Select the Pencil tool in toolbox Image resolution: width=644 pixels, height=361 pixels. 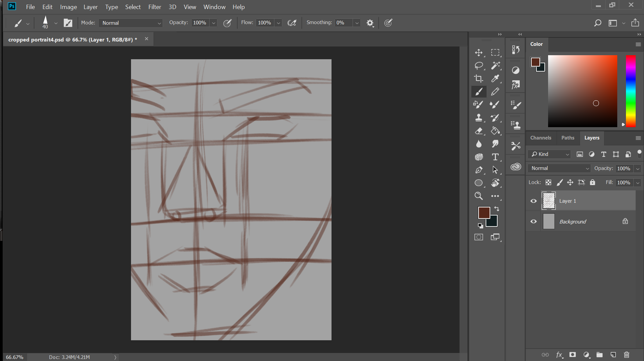[x=495, y=91]
